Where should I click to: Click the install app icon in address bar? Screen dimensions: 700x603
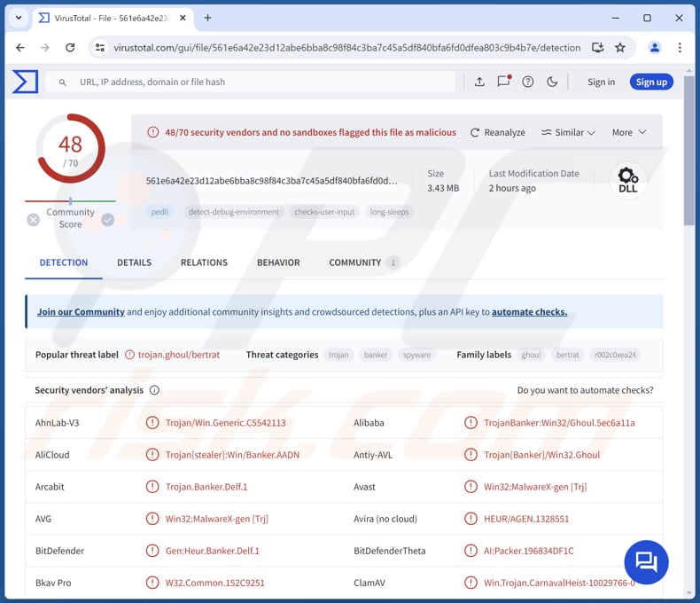(x=597, y=47)
